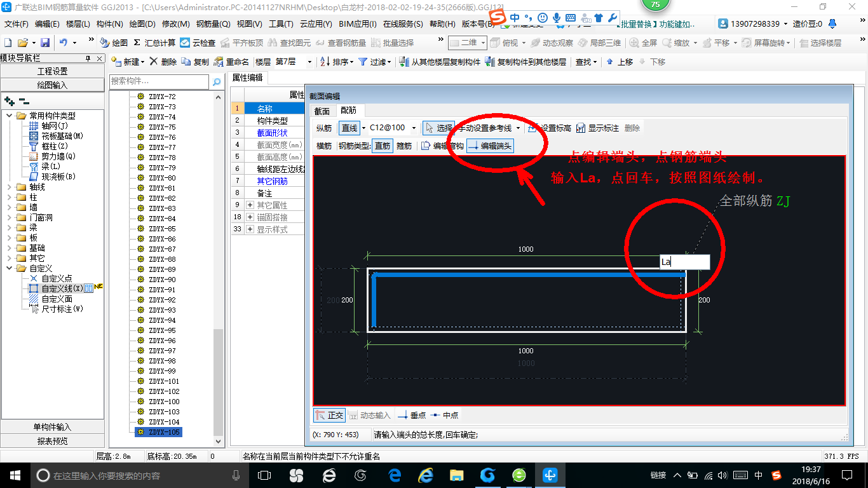Select 自定义线(X) in navigator tree

point(62,288)
